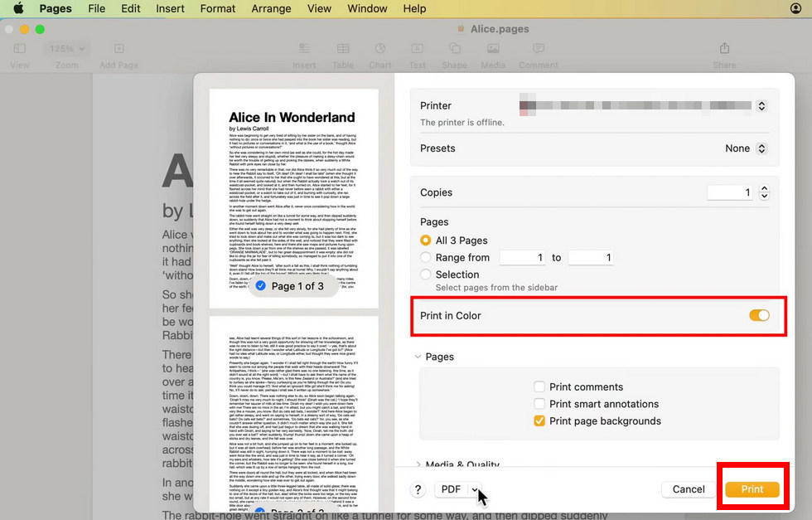Select the page 1 preview thumbnail
This screenshot has width=812, height=520.
293,198
